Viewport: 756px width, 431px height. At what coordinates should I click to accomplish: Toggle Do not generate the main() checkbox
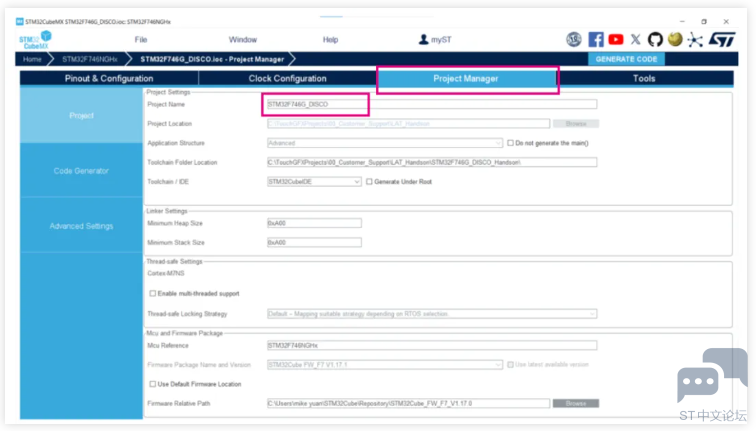510,143
